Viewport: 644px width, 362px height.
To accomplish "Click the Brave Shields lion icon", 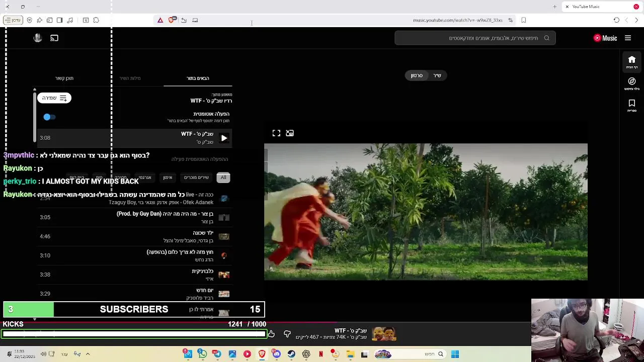I will click(x=172, y=20).
